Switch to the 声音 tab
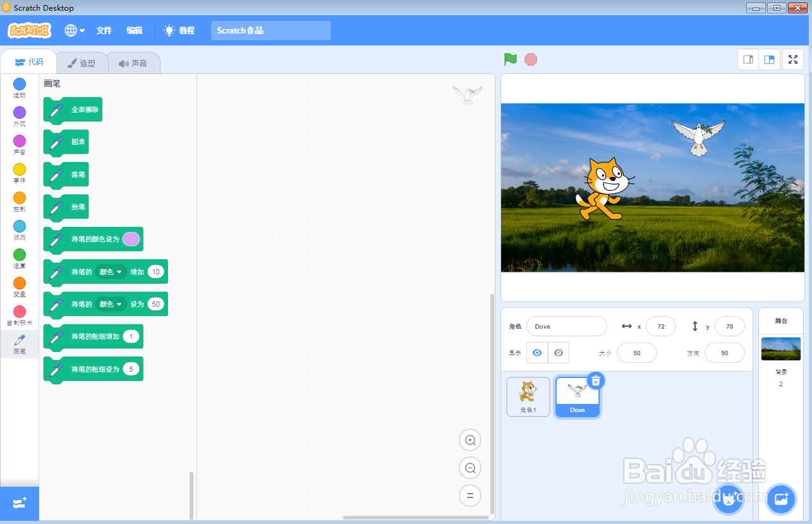 (133, 63)
